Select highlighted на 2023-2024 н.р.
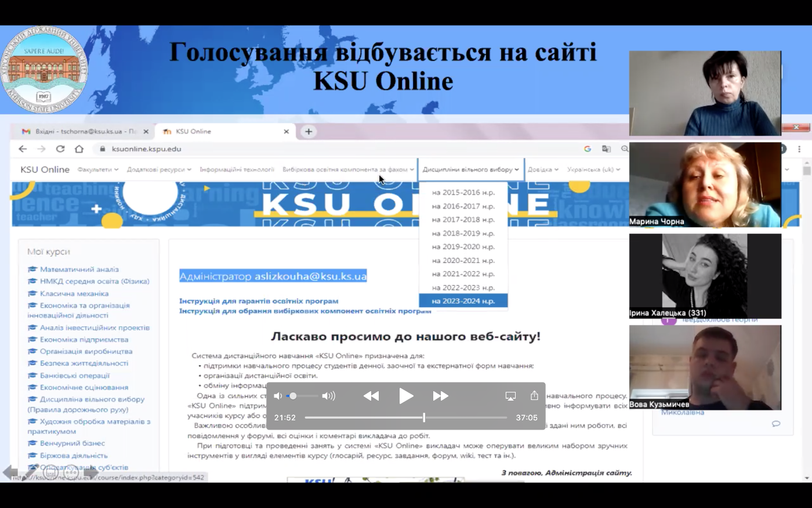The width and height of the screenshot is (812, 508). pyautogui.click(x=463, y=301)
